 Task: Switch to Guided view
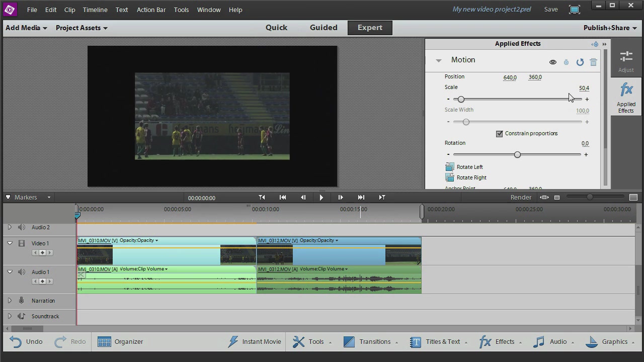[x=324, y=28]
